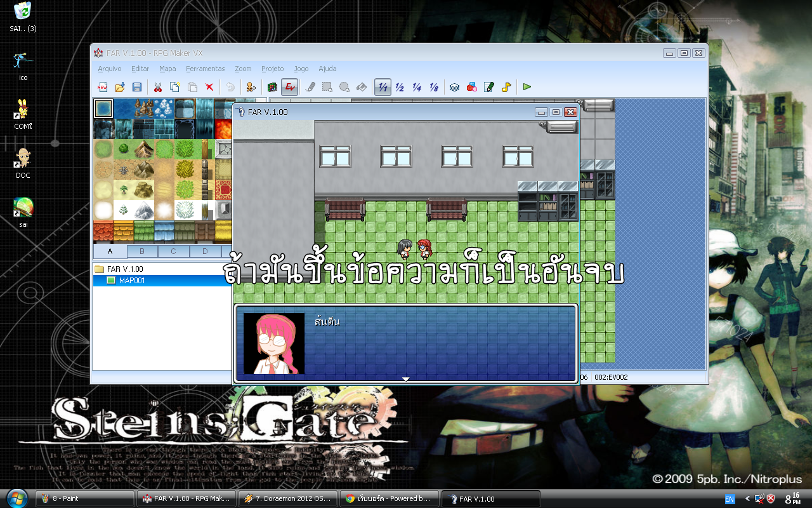
Task: Set map zoom to 1/1 scale
Action: click(x=383, y=87)
